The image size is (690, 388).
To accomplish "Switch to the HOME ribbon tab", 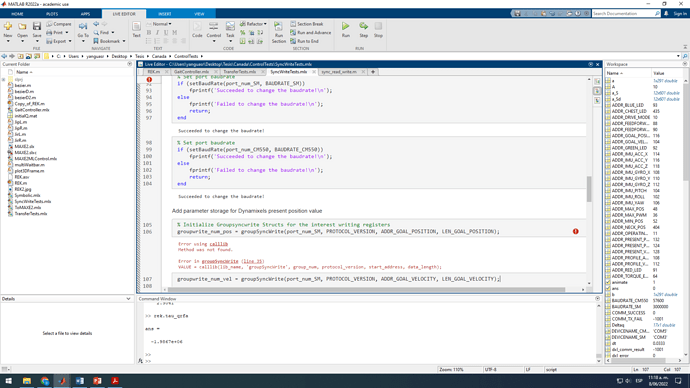I will coord(17,14).
